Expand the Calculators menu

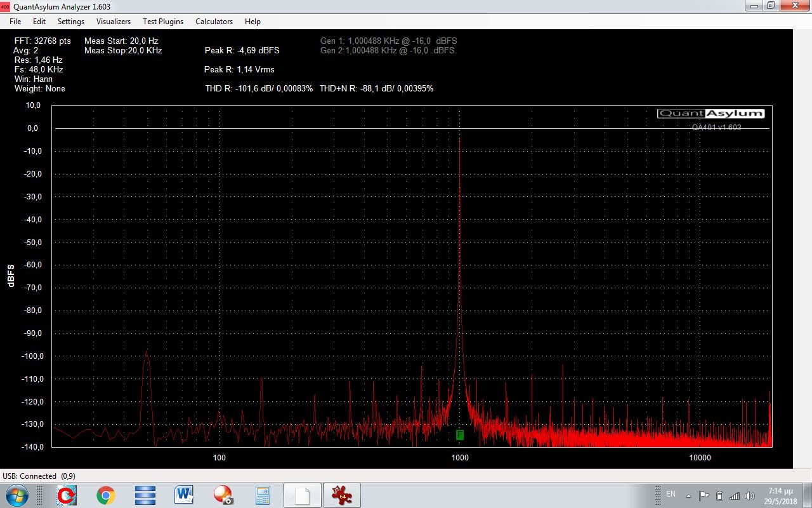click(214, 22)
